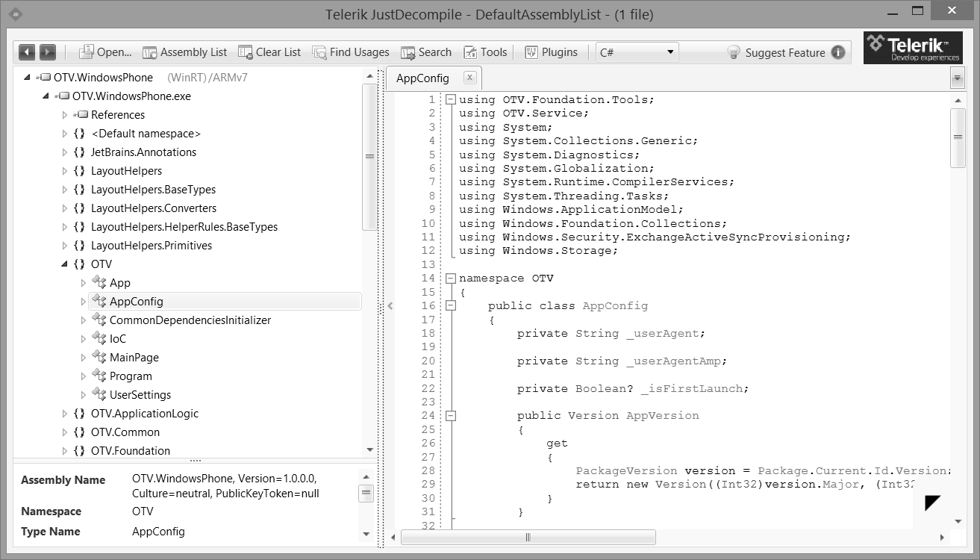Collapse the AppConfig class code block
Image resolution: width=980 pixels, height=560 pixels.
point(451,305)
